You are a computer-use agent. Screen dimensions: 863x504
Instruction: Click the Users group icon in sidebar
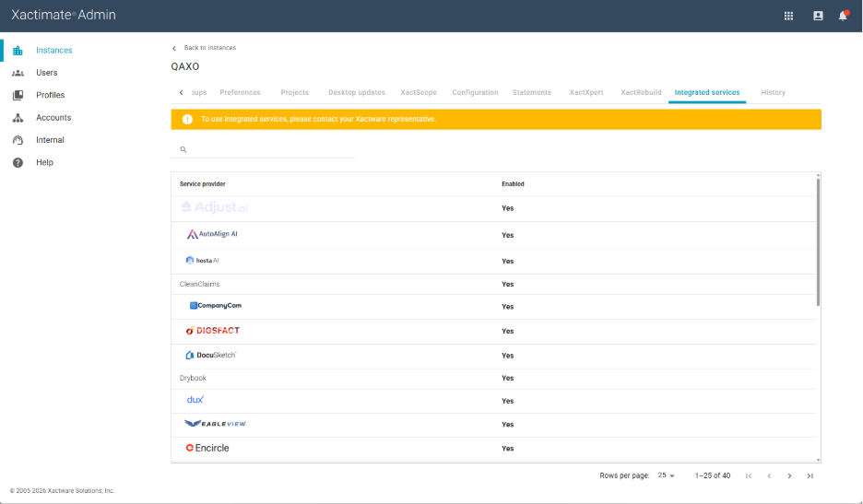click(x=18, y=73)
